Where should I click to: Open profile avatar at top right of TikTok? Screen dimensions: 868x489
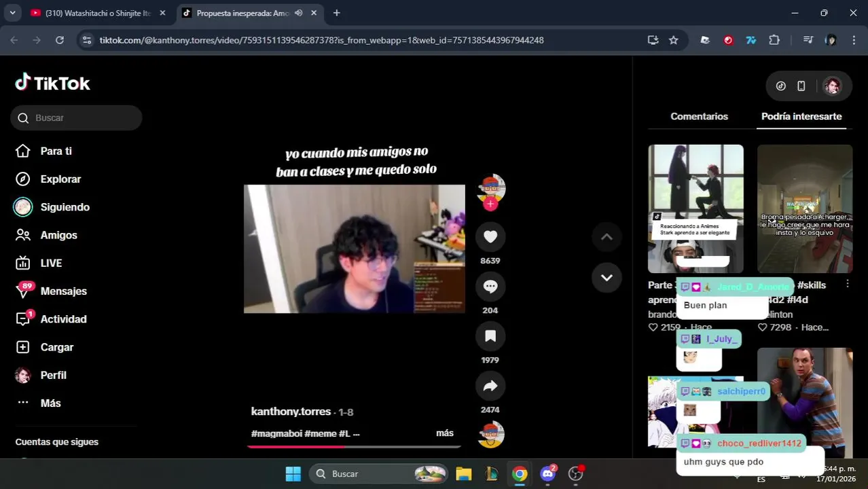[x=832, y=86]
